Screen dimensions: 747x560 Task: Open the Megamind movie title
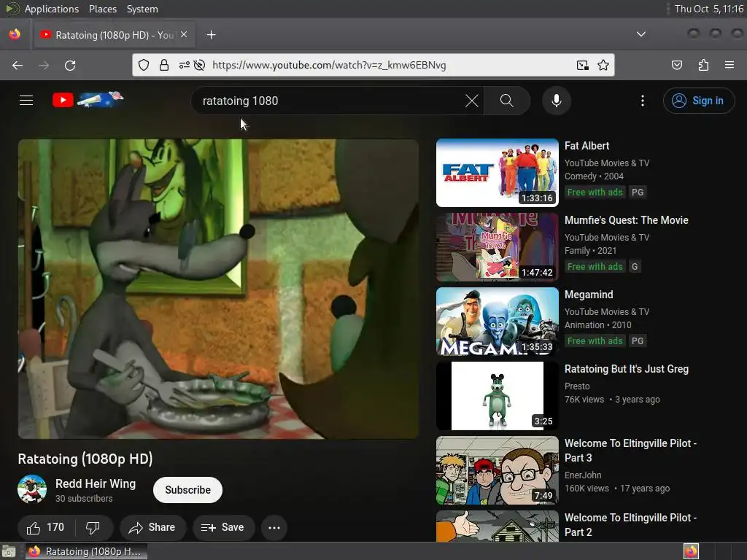tap(589, 295)
